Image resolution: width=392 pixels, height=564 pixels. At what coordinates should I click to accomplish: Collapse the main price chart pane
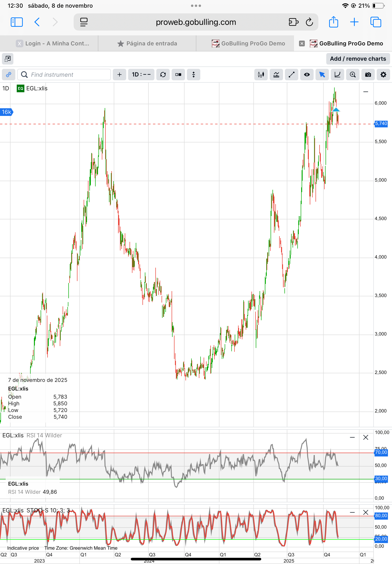click(366, 92)
